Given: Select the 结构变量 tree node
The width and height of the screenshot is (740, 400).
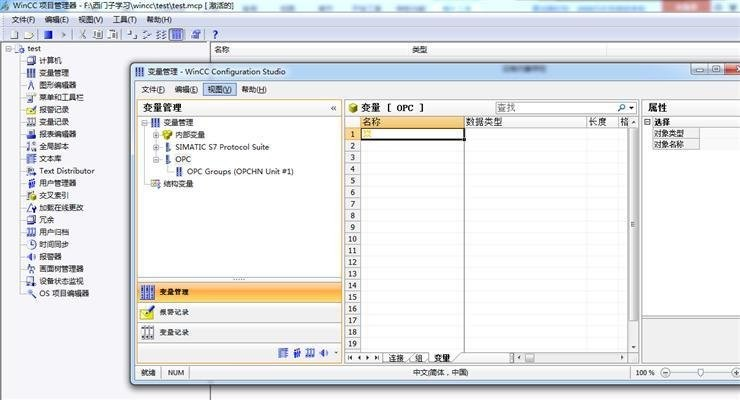Looking at the screenshot, I should click(178, 184).
